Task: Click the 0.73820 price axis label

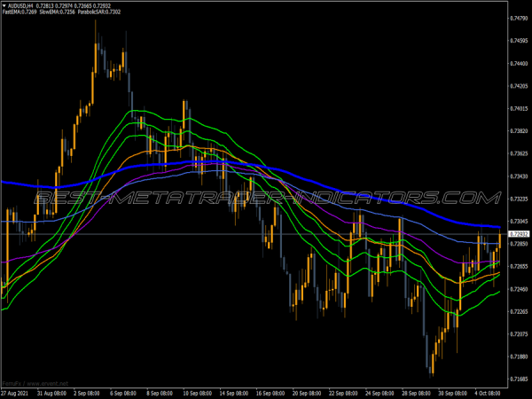Action: click(x=519, y=131)
